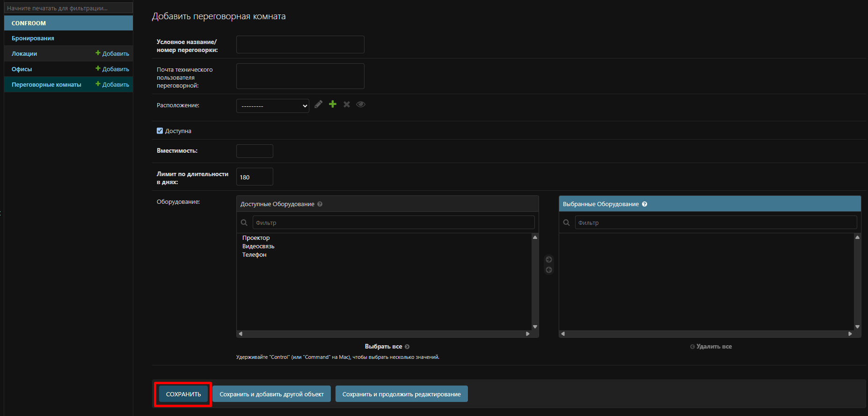
Task: Select Видеосвязь in available equipment list
Action: coord(258,246)
